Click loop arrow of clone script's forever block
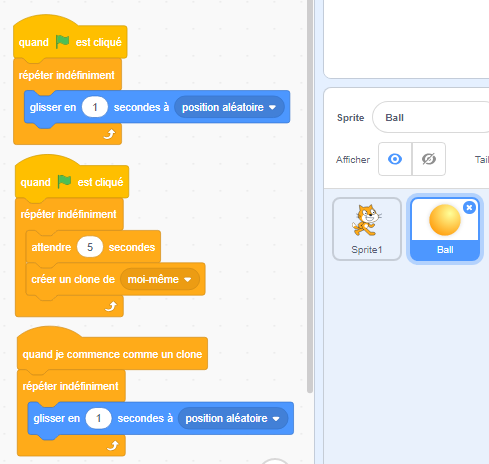This screenshot has width=489, height=464. pos(113,445)
